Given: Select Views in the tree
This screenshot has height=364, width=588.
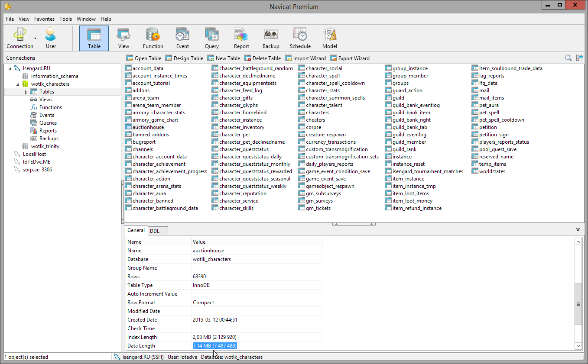Looking at the screenshot, I should (x=45, y=100).
